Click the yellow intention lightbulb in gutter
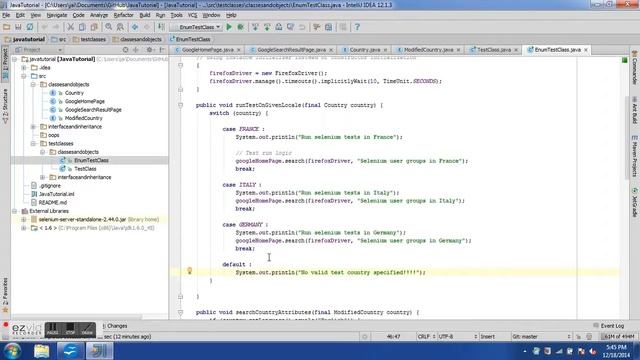 (189, 270)
